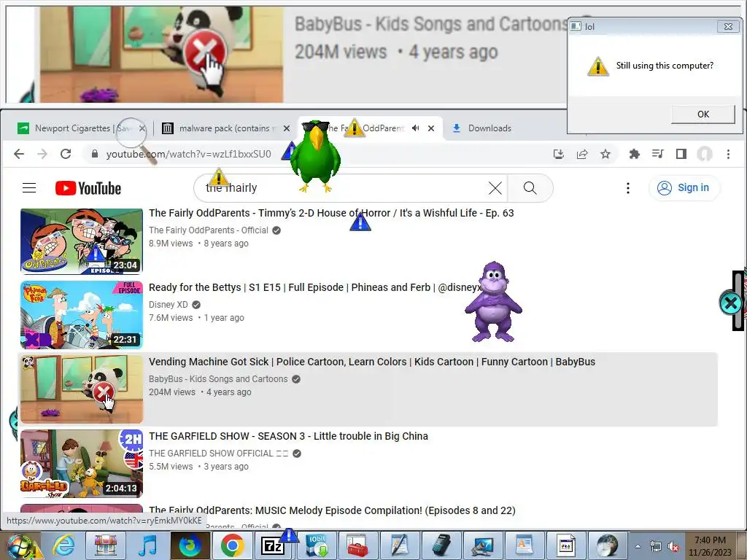747x560 pixels.
Task: Click 'Vending Machine Got Sick' video title
Action: click(x=372, y=362)
